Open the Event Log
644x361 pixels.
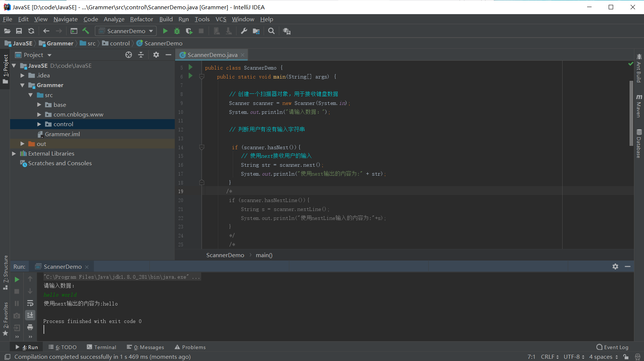coord(612,347)
